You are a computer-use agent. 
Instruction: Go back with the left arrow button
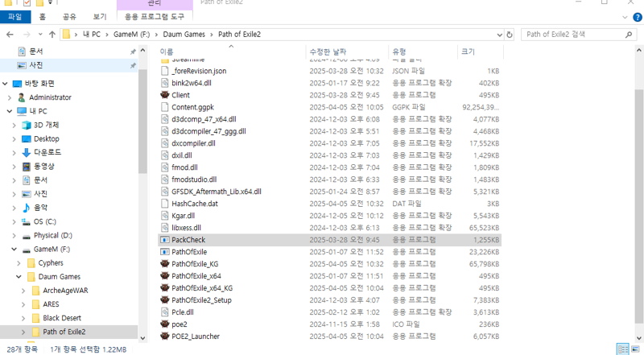[10, 35]
